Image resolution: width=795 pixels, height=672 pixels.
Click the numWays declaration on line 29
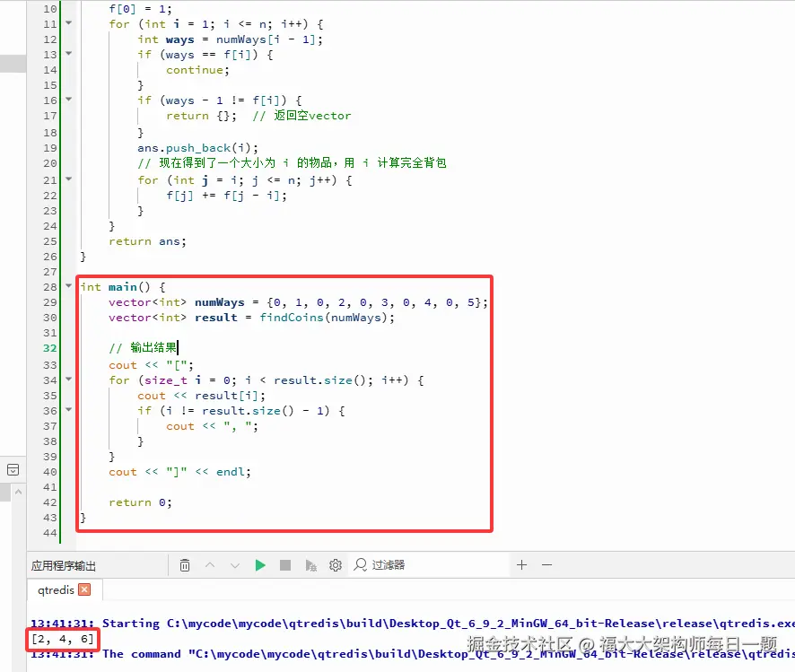tap(220, 302)
